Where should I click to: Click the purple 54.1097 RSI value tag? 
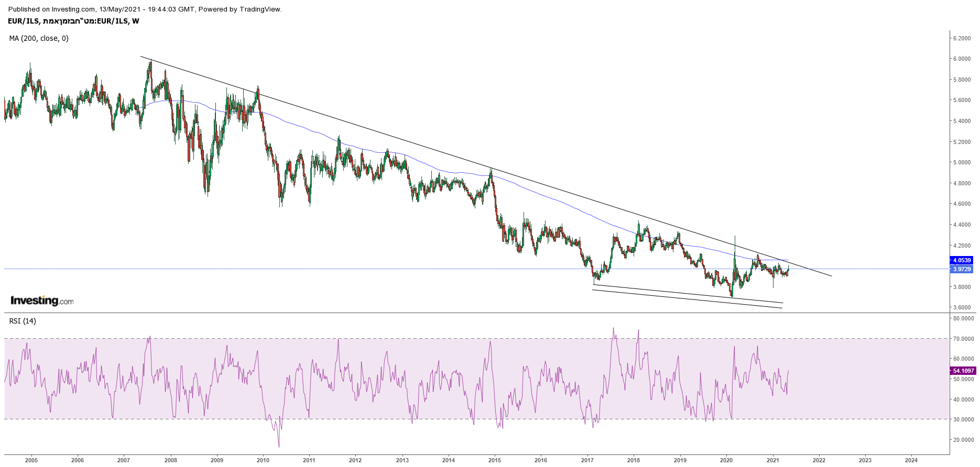point(963,371)
